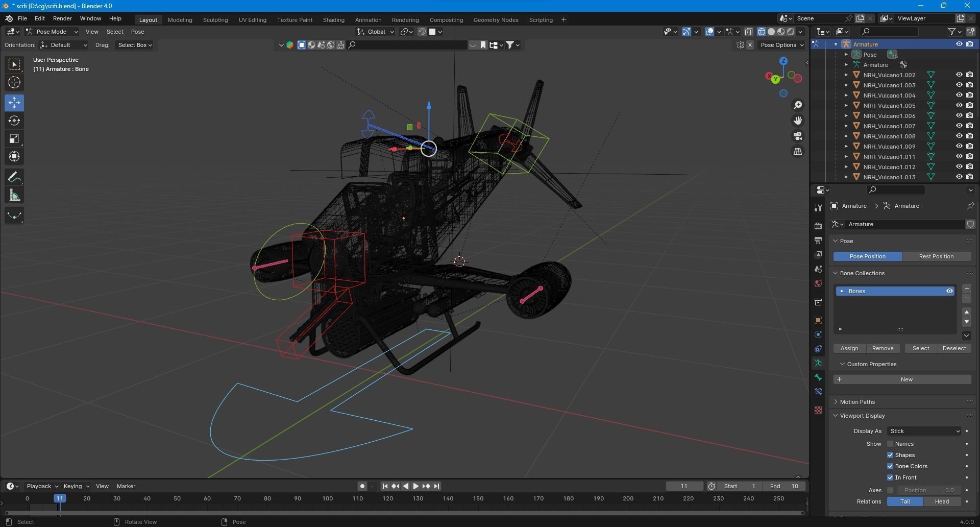The image size is (980, 527).
Task: Select the Rotate tool
Action: (14, 121)
